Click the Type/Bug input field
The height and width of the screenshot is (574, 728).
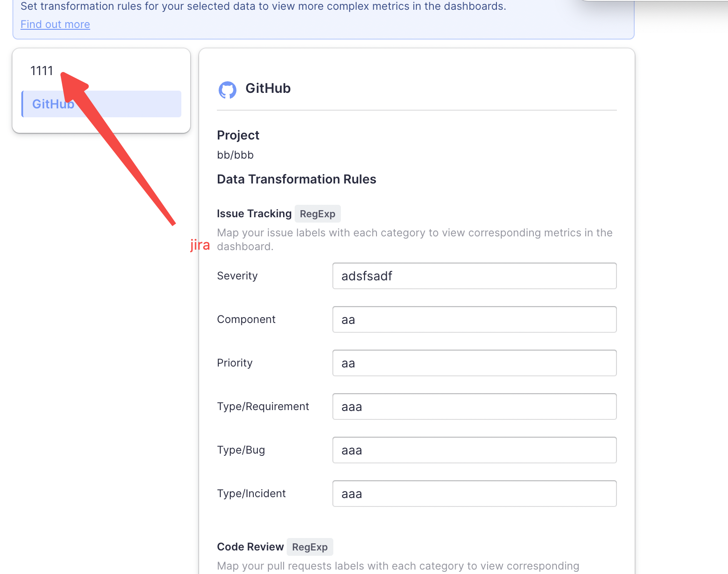coord(474,450)
